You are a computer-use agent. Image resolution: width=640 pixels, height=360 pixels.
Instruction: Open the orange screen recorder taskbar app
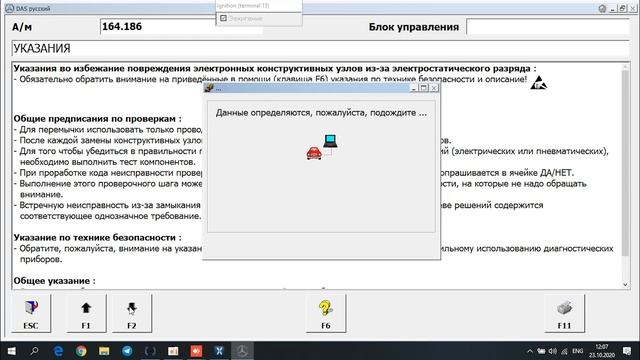tap(196, 351)
